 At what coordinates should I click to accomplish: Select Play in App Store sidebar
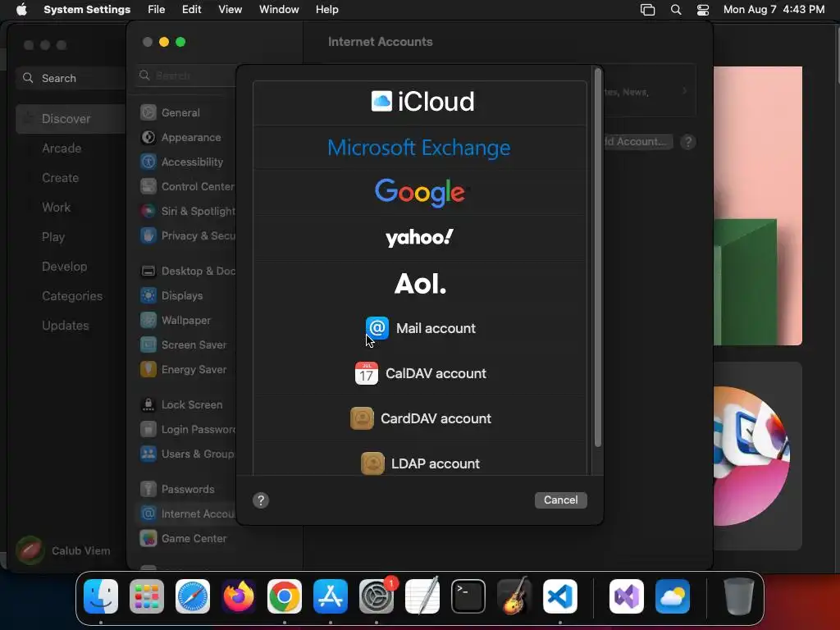[53, 237]
